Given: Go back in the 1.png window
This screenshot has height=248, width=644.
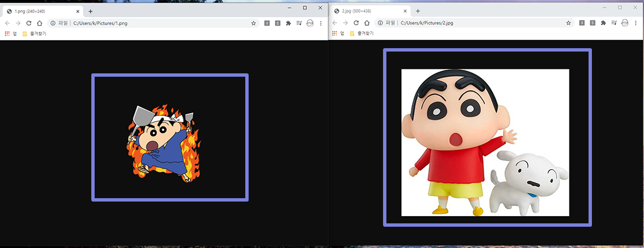Looking at the screenshot, I should coord(7,24).
